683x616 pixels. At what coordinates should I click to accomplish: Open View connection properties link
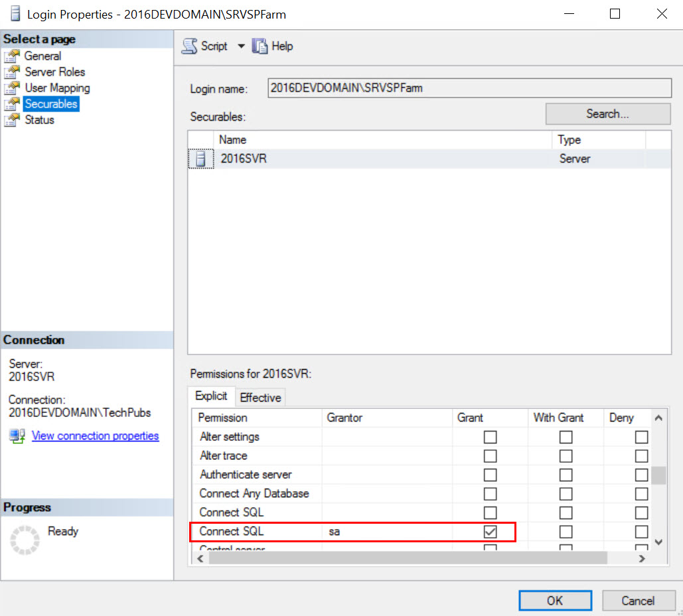pyautogui.click(x=95, y=436)
